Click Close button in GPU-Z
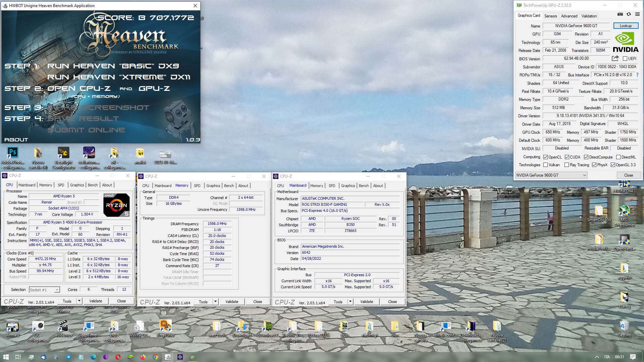The width and height of the screenshot is (644, 362). (x=629, y=175)
